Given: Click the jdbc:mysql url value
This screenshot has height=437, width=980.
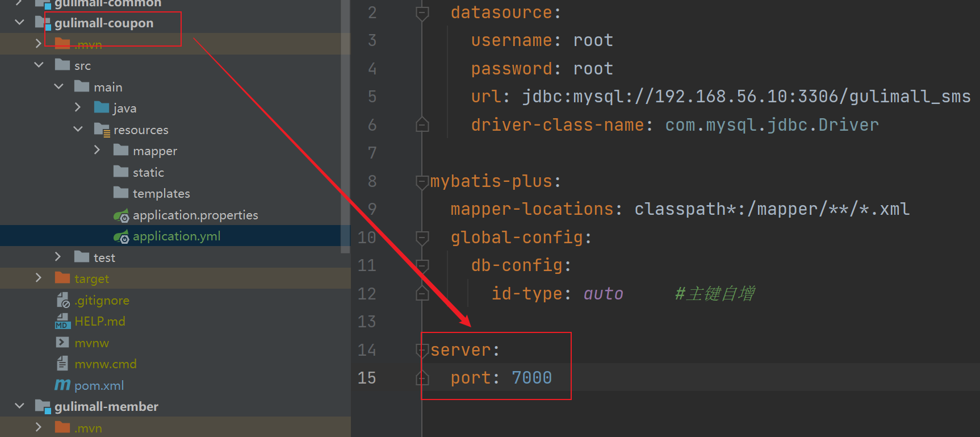Looking at the screenshot, I should click(747, 97).
